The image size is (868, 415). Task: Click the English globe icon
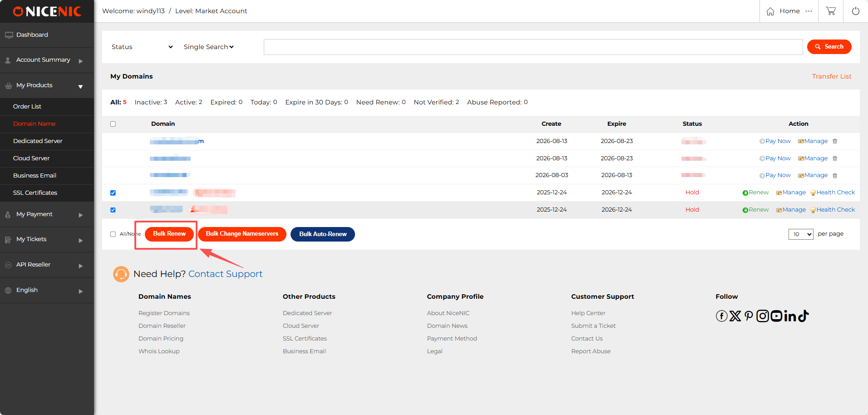8,290
